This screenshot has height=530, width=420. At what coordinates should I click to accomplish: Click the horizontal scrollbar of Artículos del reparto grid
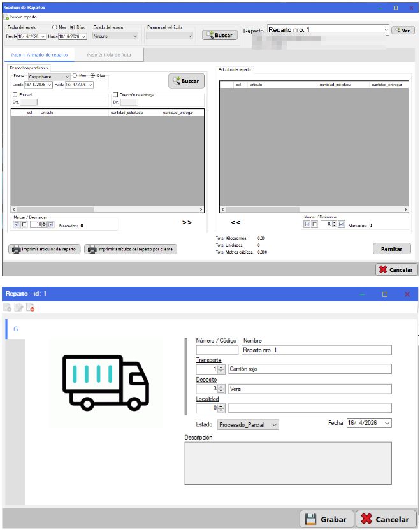314,210
